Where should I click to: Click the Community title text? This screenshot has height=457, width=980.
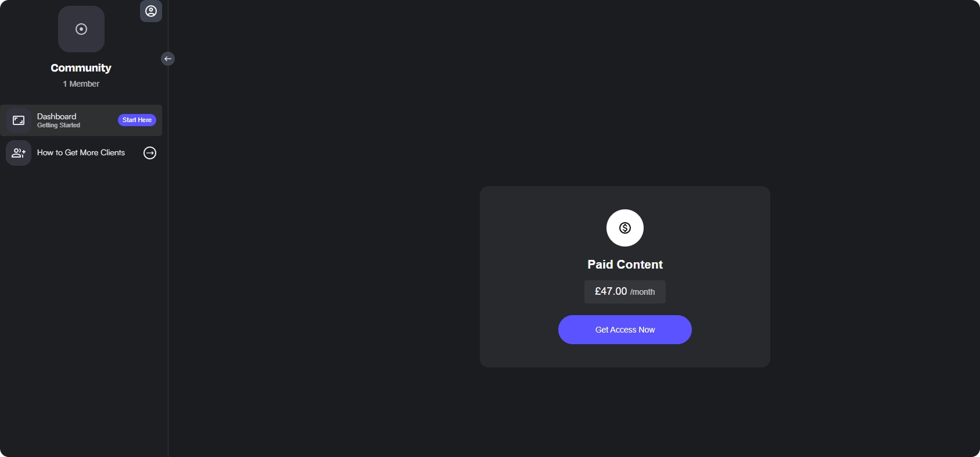pyautogui.click(x=81, y=68)
